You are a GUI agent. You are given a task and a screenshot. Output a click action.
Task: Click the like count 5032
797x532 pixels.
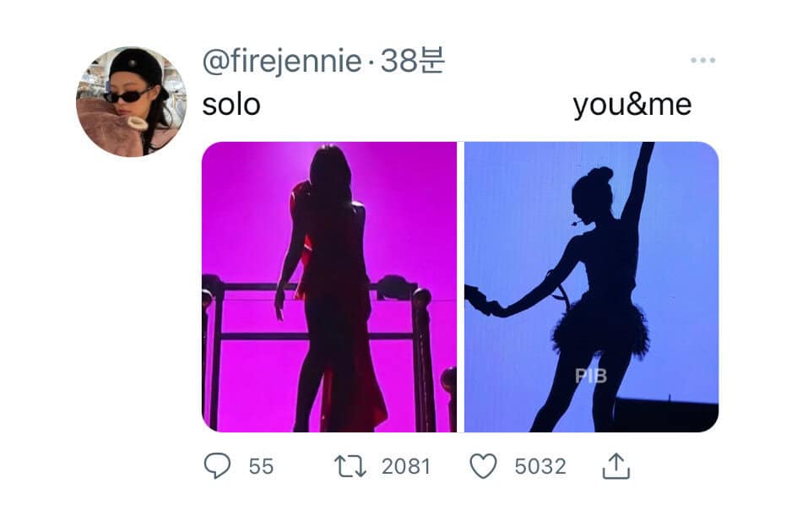(x=539, y=466)
